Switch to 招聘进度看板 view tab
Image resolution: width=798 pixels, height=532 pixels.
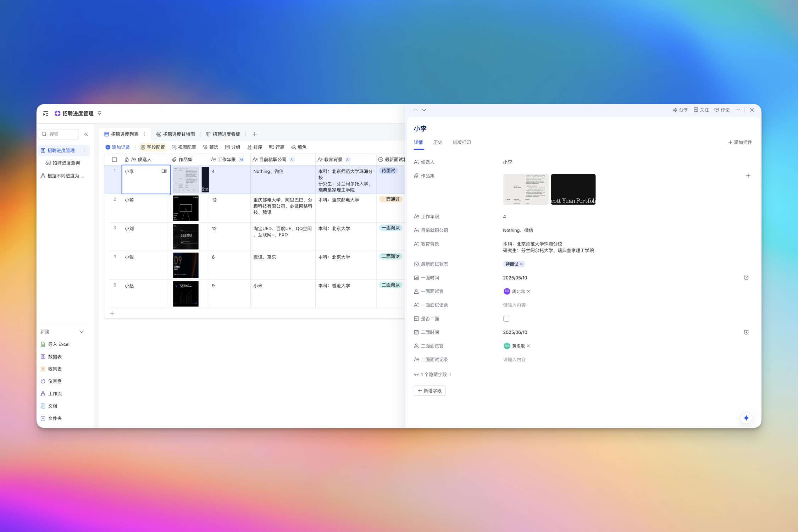click(223, 134)
